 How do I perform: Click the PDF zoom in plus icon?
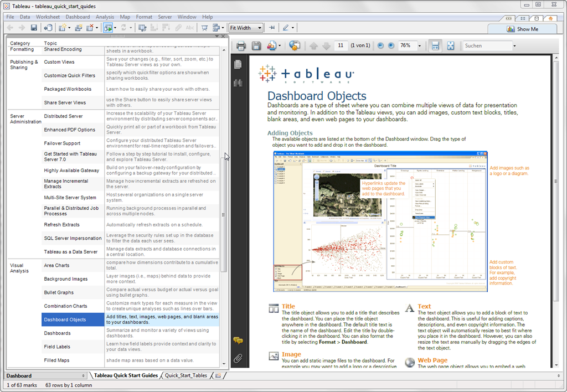click(391, 45)
